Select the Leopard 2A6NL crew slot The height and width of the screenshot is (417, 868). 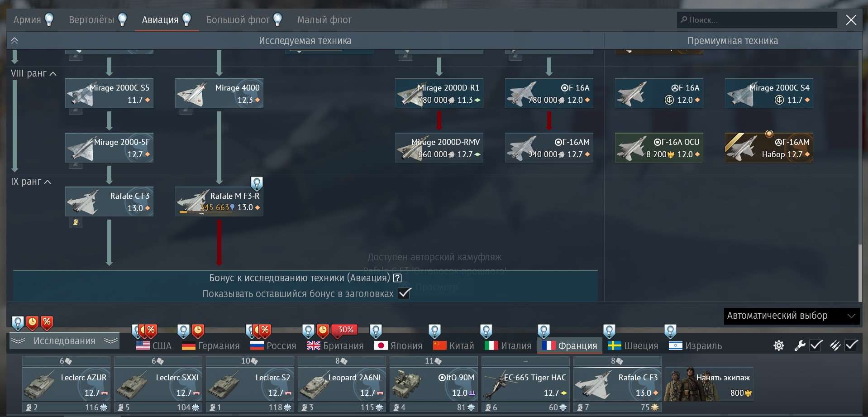point(342,384)
